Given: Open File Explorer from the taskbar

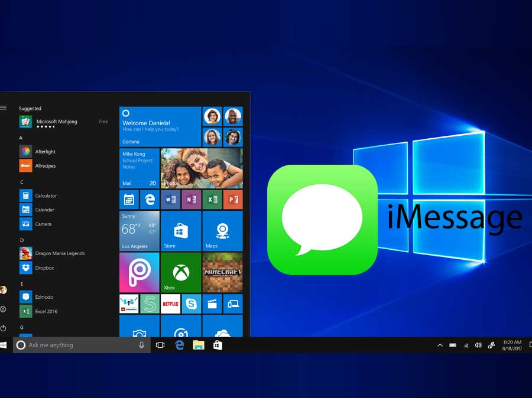Looking at the screenshot, I should click(x=199, y=345).
